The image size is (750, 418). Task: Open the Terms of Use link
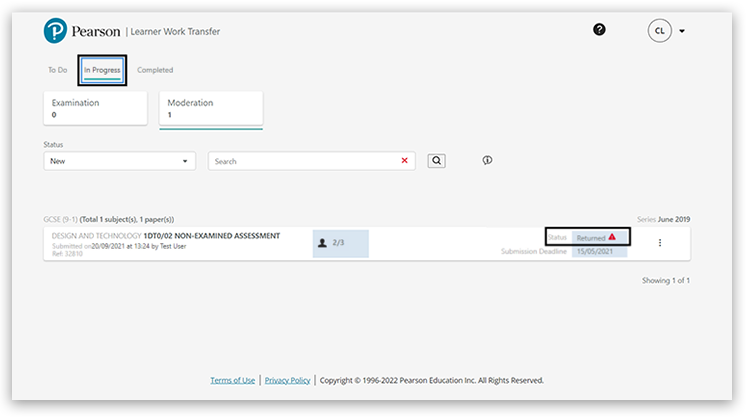point(232,381)
